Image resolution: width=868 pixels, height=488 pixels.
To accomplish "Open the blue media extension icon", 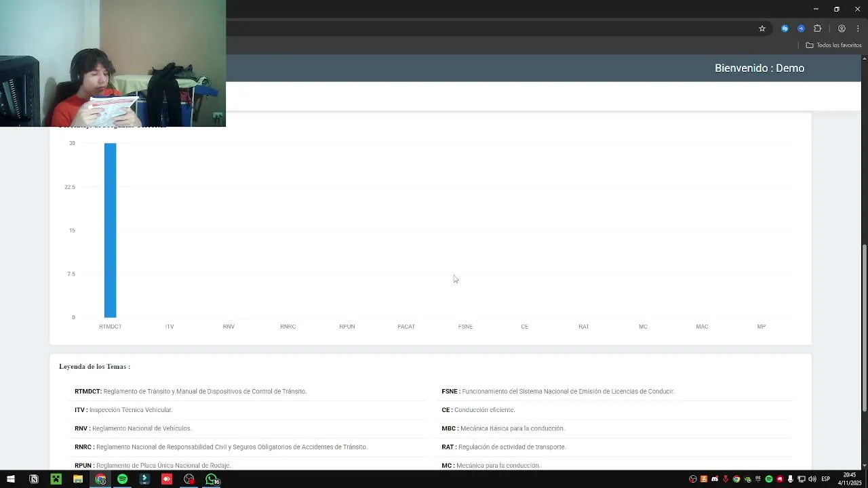I will (801, 28).
